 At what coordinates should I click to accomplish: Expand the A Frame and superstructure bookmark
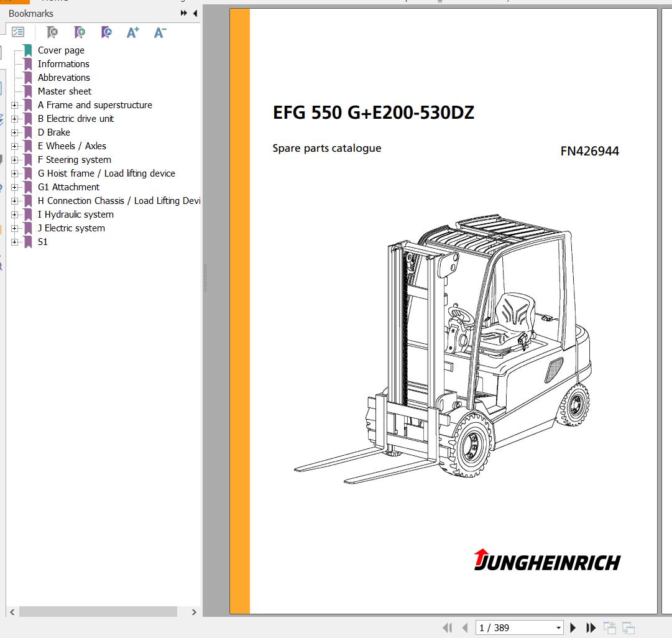coord(14,105)
